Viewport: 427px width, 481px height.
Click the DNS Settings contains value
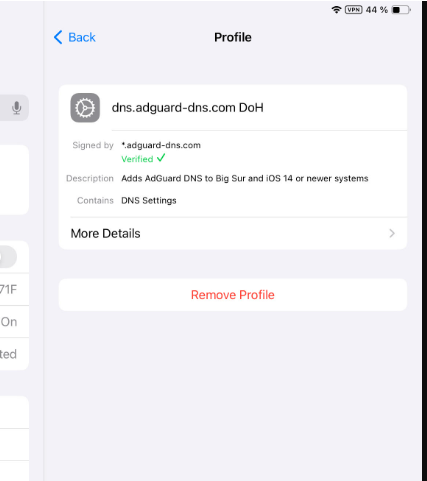pos(149,200)
